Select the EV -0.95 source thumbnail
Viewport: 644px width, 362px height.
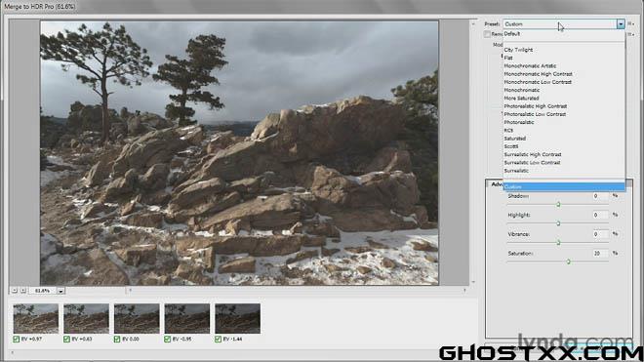tap(187, 318)
